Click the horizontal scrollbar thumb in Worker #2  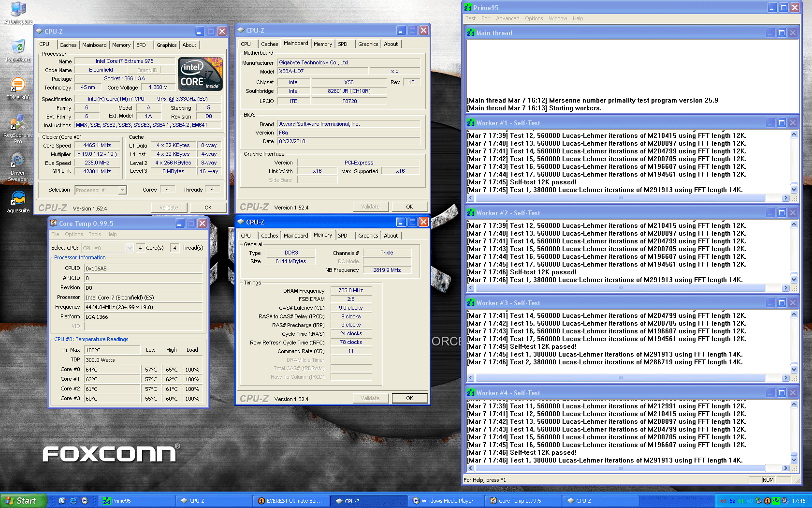pyautogui.click(x=620, y=287)
